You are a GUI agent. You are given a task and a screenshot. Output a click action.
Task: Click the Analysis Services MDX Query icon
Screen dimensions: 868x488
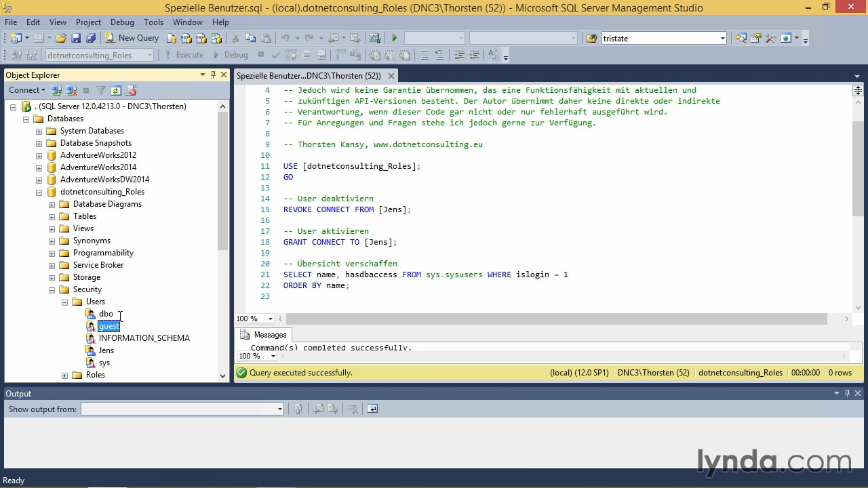(186, 38)
